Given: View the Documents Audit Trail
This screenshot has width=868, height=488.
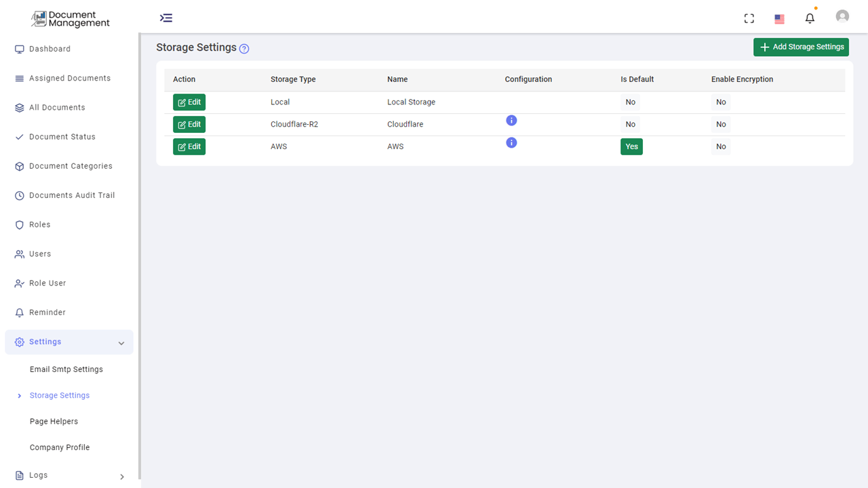Looking at the screenshot, I should click(71, 195).
